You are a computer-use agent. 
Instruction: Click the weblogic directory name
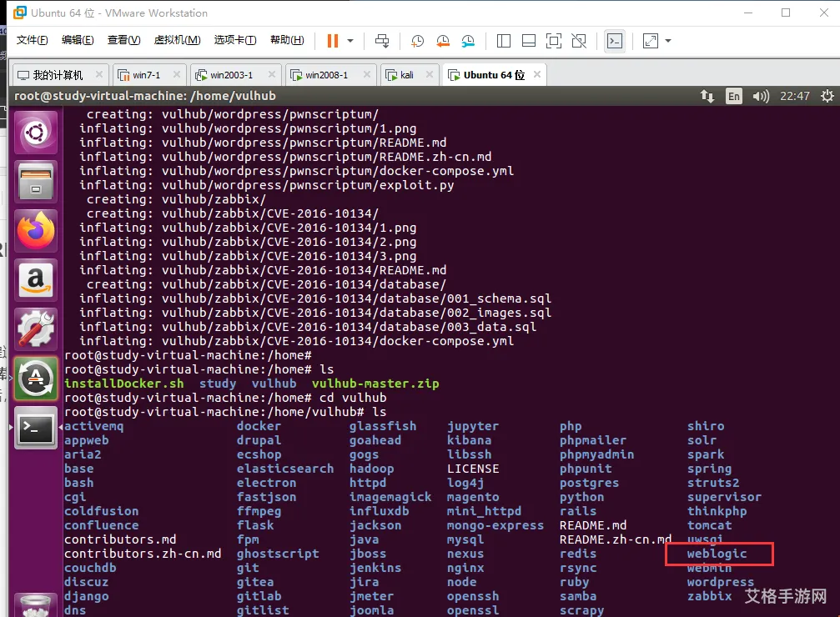click(x=717, y=554)
